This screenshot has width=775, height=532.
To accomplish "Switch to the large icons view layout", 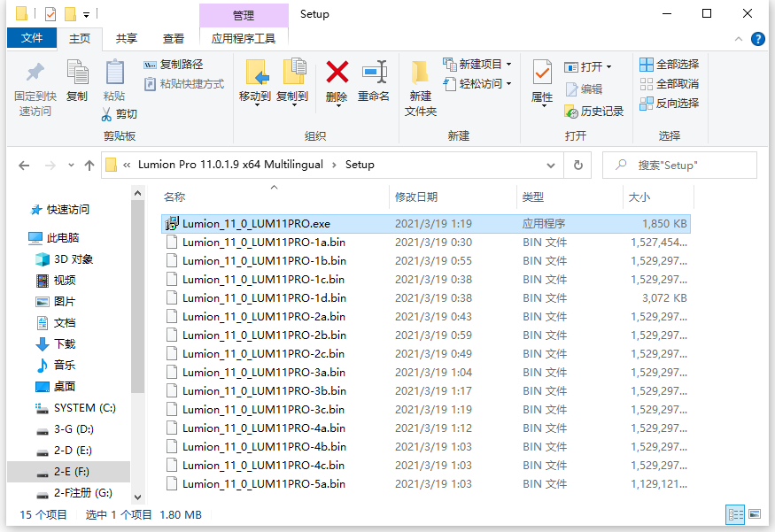I will [755, 514].
